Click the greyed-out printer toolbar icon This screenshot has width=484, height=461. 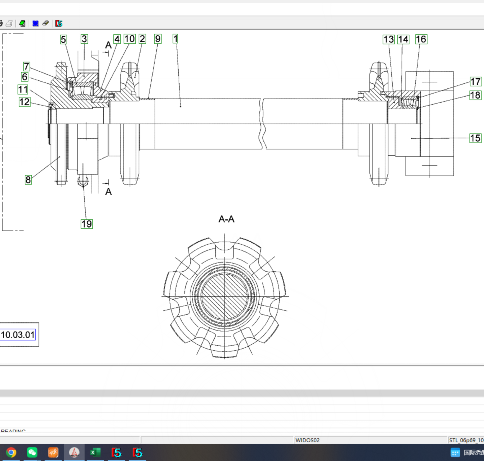click(x=10, y=23)
